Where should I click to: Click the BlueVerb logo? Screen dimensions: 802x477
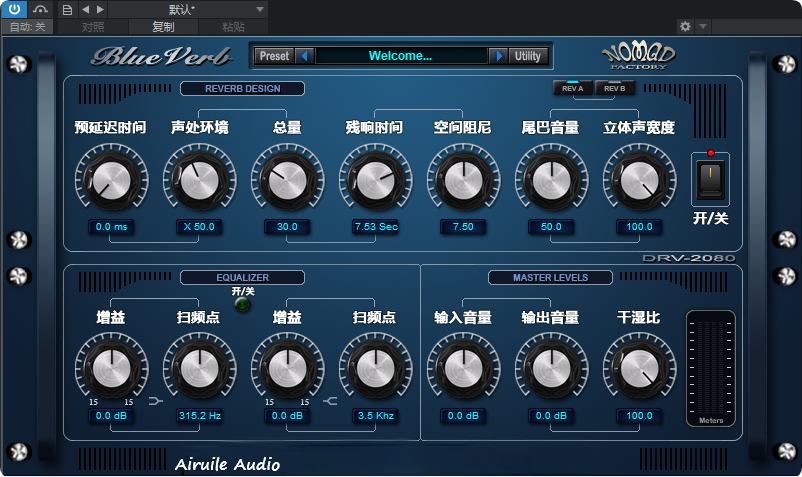pyautogui.click(x=161, y=56)
